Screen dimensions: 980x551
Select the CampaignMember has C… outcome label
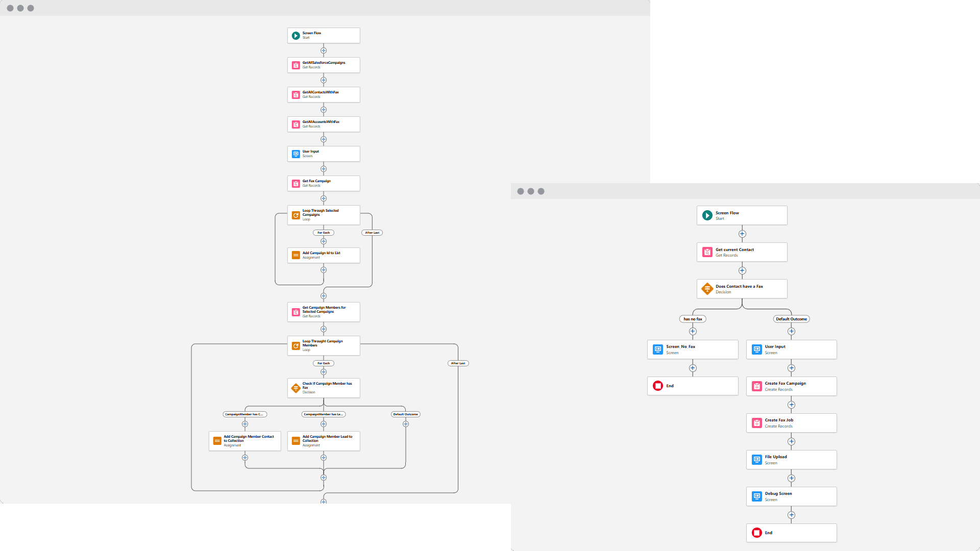(x=245, y=414)
